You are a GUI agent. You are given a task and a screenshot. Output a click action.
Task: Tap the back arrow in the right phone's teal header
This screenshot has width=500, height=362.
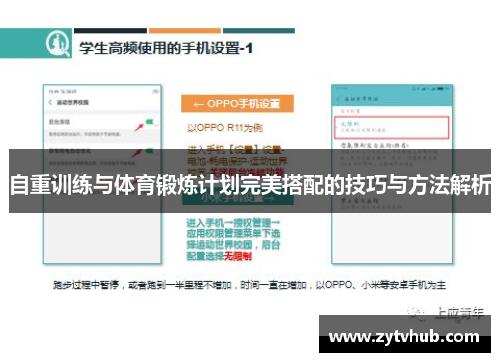click(338, 99)
